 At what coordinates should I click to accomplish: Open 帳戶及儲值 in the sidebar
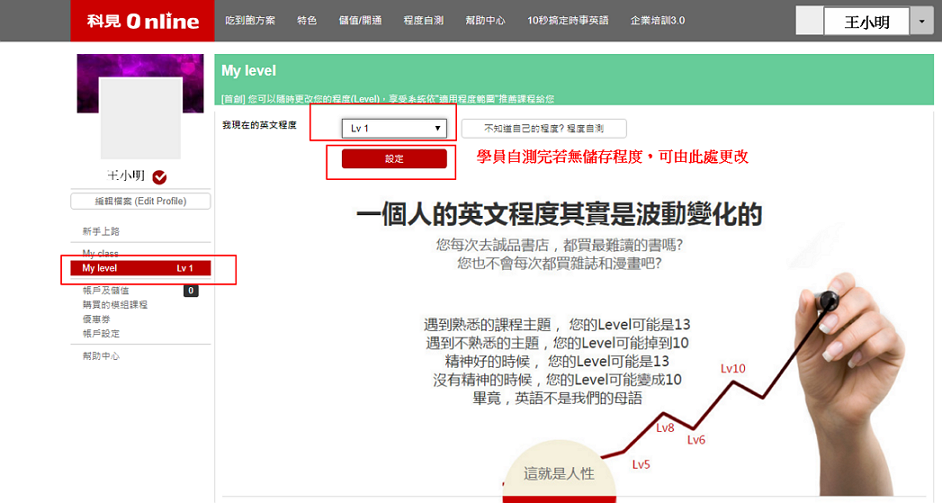(106, 290)
